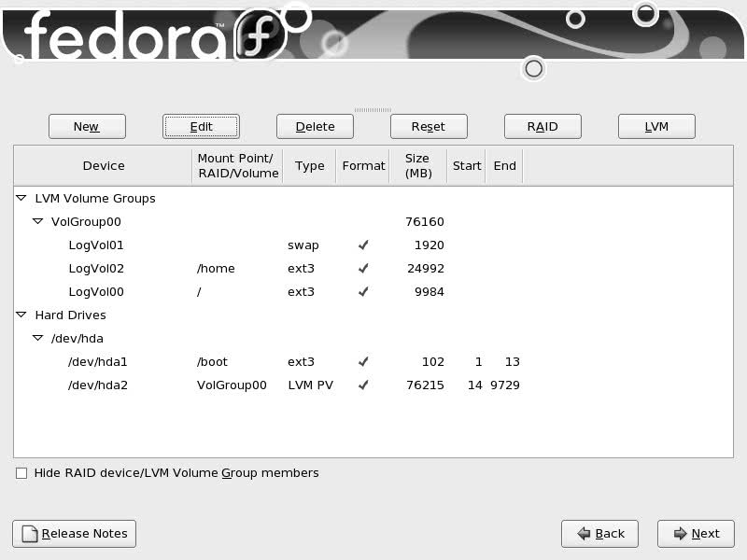
Task: Click the / mount point cell of LogVol00
Action: pyautogui.click(x=199, y=292)
